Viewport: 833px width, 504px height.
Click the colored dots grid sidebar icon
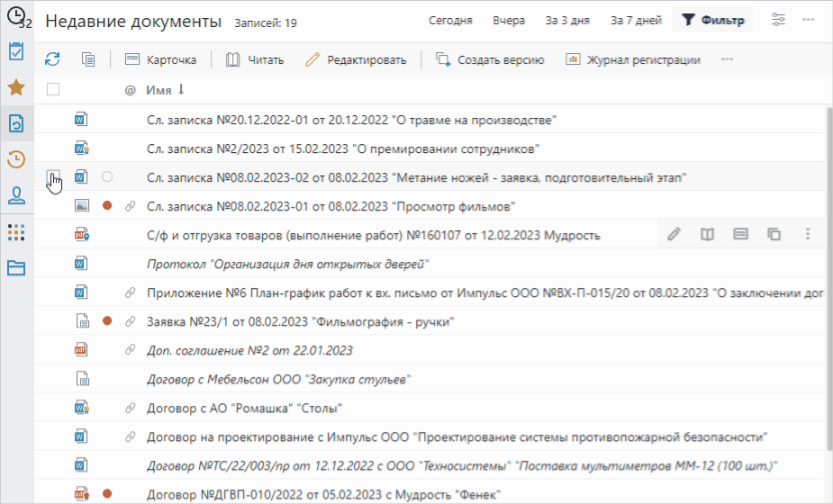(x=16, y=232)
